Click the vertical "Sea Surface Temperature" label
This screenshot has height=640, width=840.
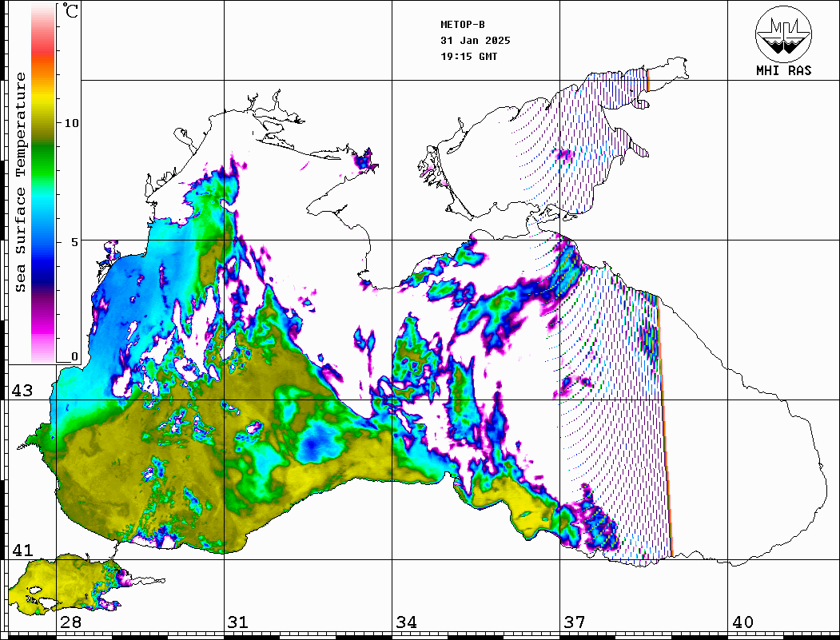click(x=21, y=182)
